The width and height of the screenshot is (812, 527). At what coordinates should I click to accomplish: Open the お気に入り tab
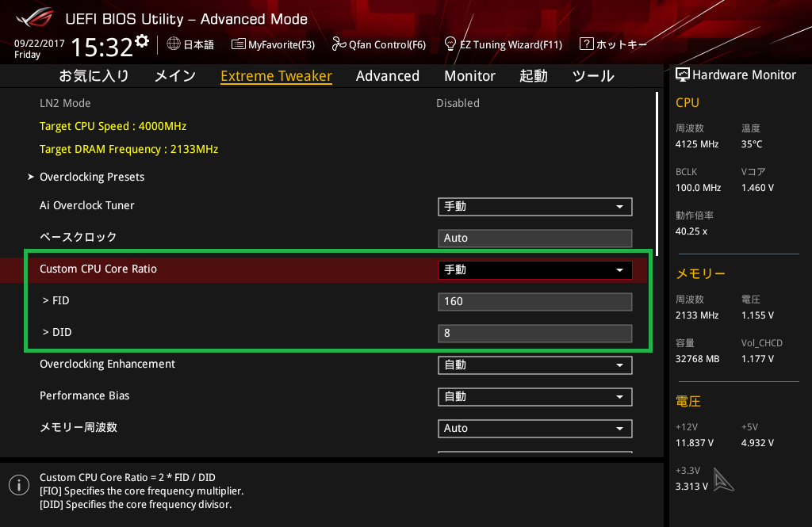pyautogui.click(x=94, y=75)
